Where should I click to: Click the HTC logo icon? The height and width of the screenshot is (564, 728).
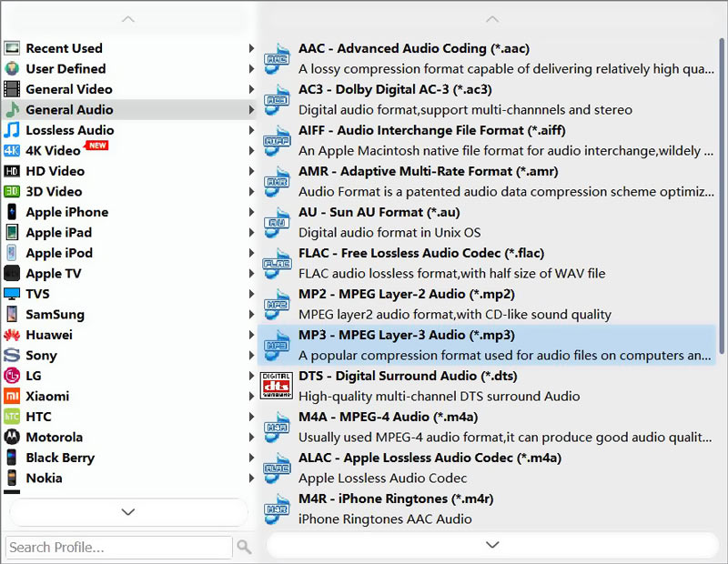[x=12, y=417]
